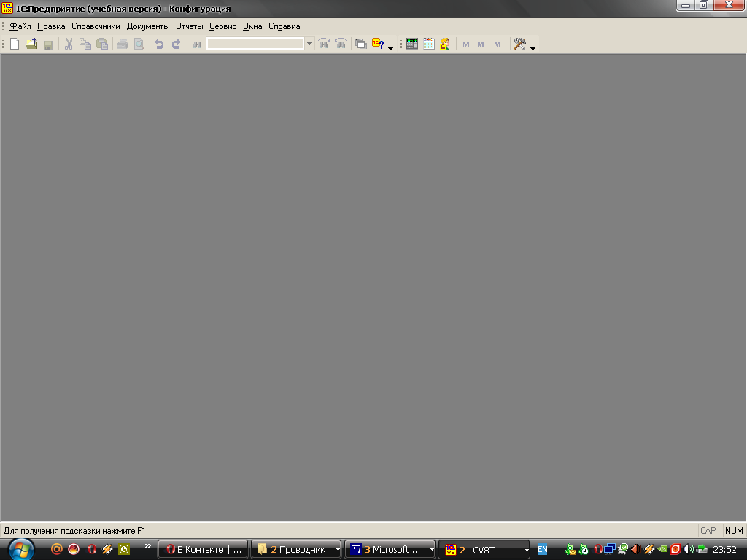Click the user with lock icon
This screenshot has height=560, width=747.
point(444,44)
